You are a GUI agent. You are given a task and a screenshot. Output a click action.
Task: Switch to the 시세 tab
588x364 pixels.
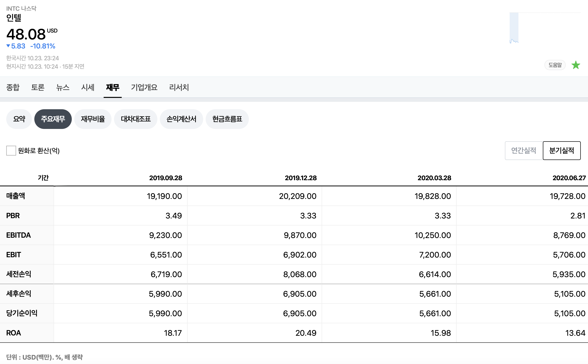tap(88, 87)
